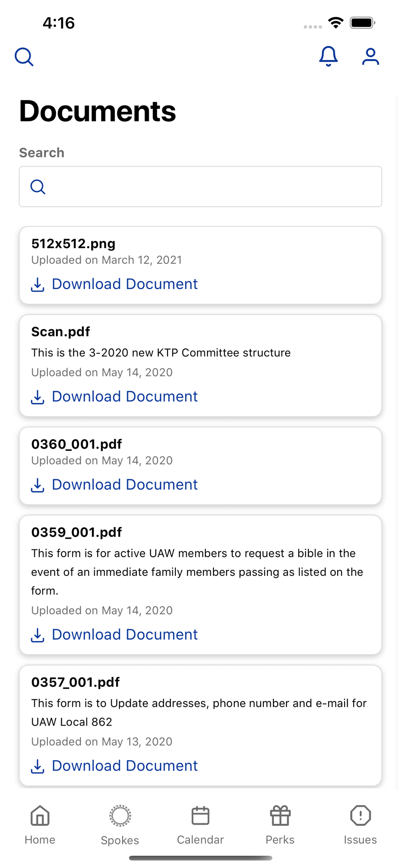Click the Documents page heading
This screenshot has width=401, height=868.
(x=98, y=111)
